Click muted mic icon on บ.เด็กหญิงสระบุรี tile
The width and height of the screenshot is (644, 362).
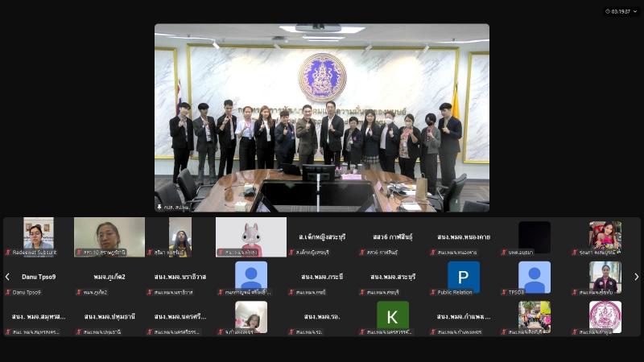pyautogui.click(x=291, y=253)
